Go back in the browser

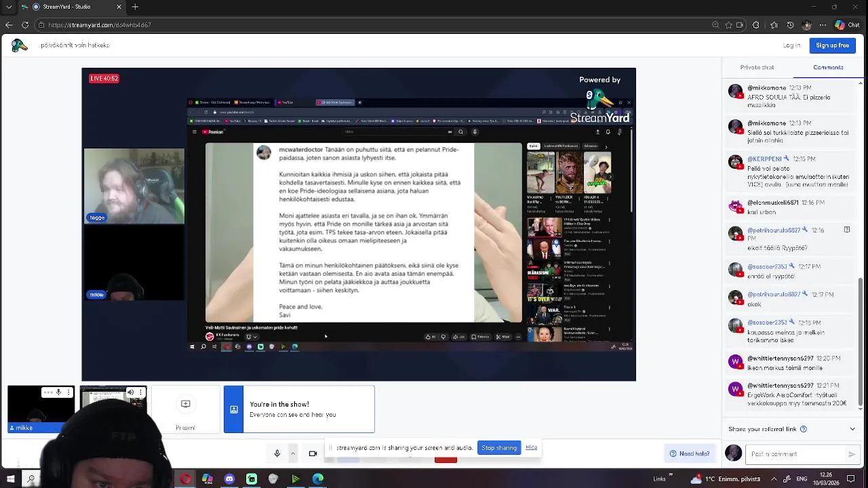click(9, 25)
